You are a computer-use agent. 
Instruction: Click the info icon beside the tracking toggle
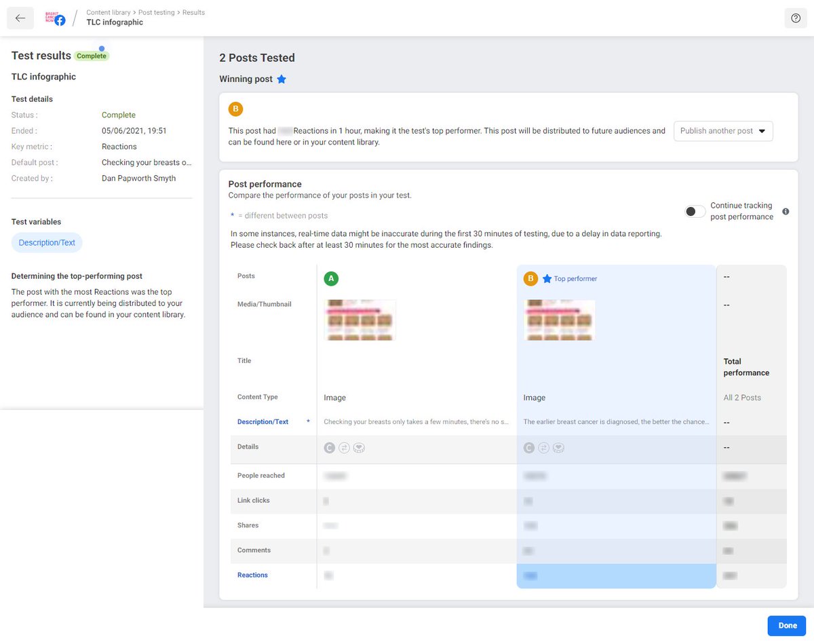click(x=786, y=211)
